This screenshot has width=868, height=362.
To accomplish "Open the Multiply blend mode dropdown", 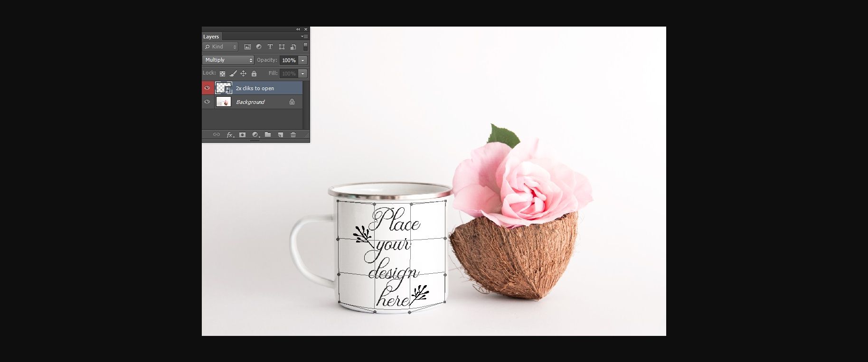I will coord(228,60).
